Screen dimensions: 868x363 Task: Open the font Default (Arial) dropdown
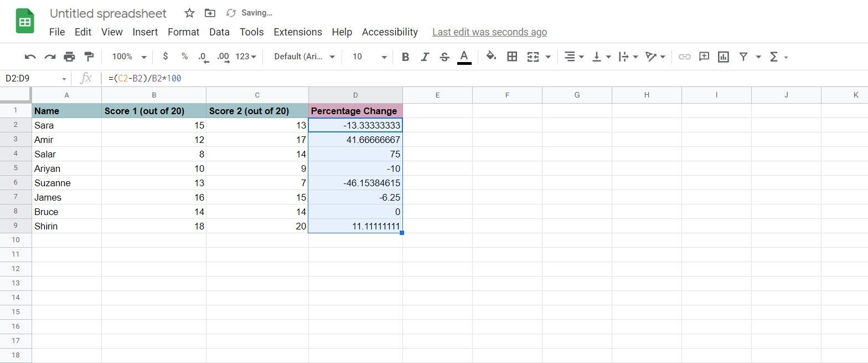point(304,57)
